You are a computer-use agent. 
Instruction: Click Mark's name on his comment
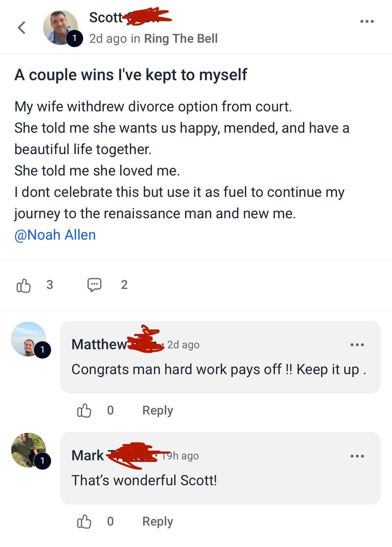88,456
